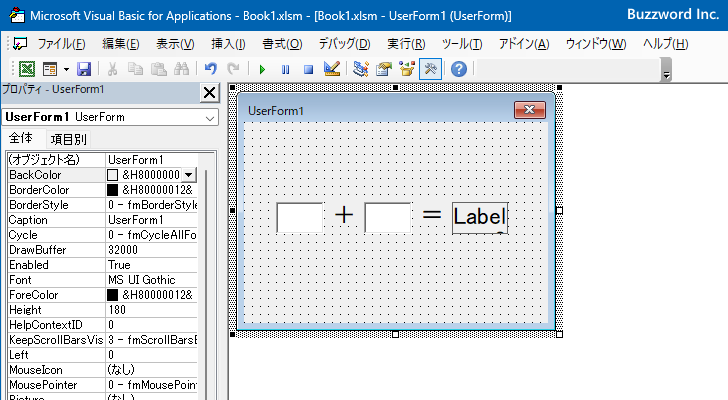
Task: Open the ウィンドウ(W) menu
Action: pyautogui.click(x=596, y=44)
